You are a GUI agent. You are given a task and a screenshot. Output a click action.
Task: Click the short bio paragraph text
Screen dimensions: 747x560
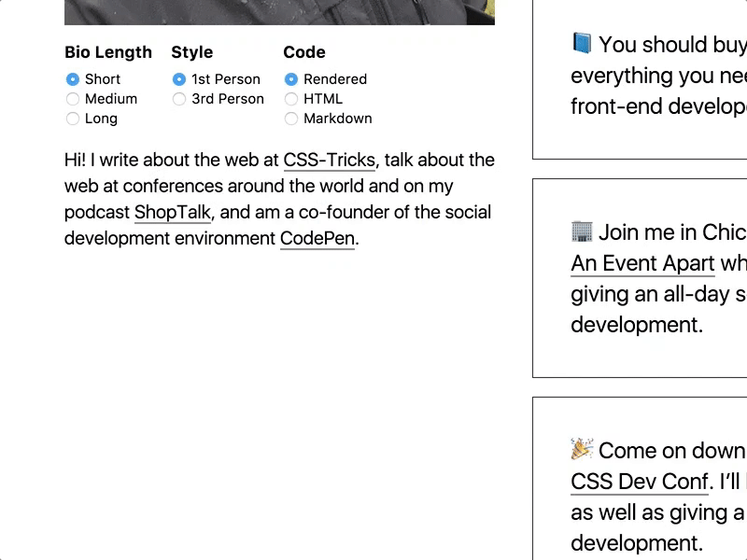coord(233,200)
